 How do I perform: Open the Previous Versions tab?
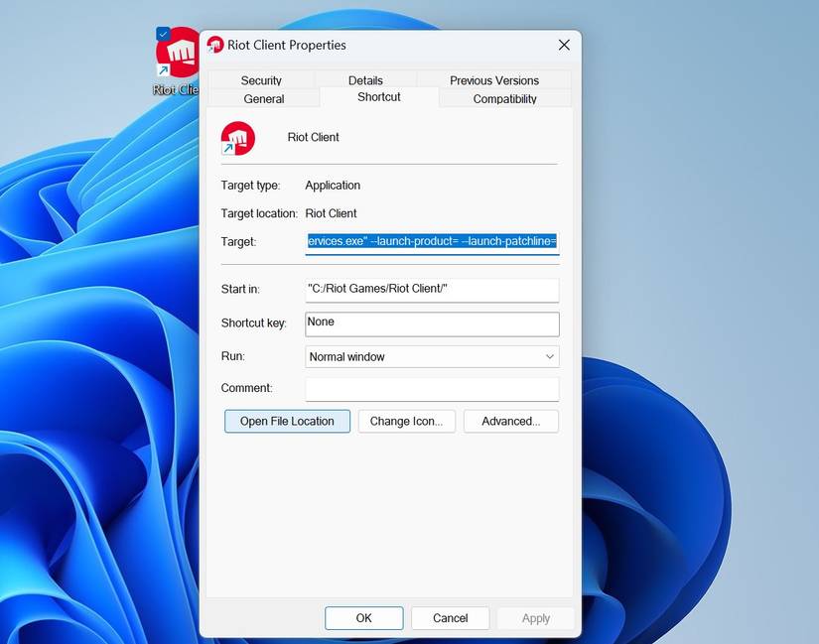point(494,80)
